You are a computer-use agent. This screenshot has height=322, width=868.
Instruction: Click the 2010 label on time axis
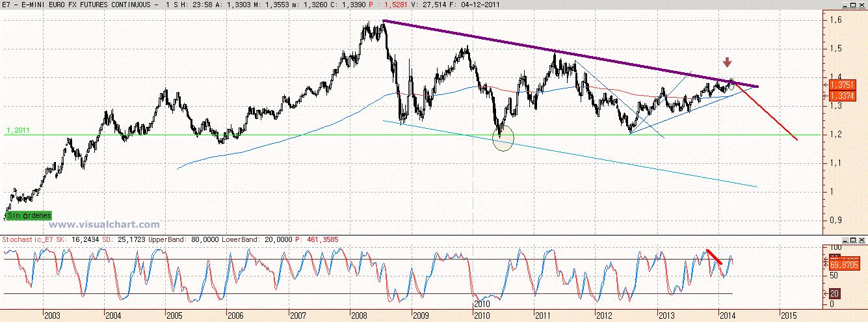pyautogui.click(x=481, y=304)
